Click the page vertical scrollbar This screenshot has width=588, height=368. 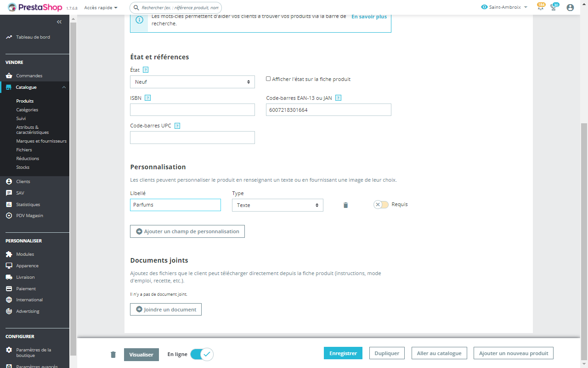(x=584, y=241)
